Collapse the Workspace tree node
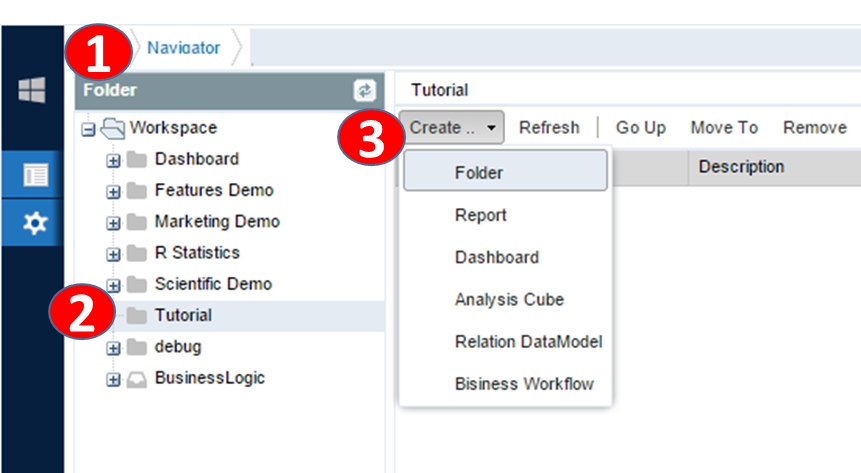 pos(89,128)
